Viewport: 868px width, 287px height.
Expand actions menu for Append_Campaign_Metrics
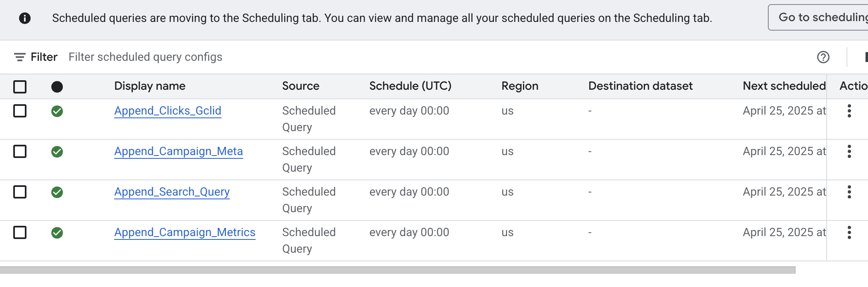[x=849, y=232]
